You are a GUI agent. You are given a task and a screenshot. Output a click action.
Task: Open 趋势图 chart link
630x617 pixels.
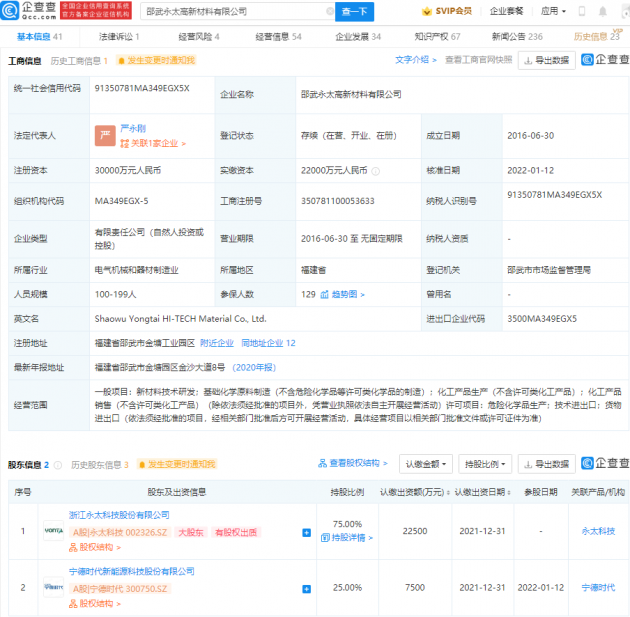click(342, 294)
